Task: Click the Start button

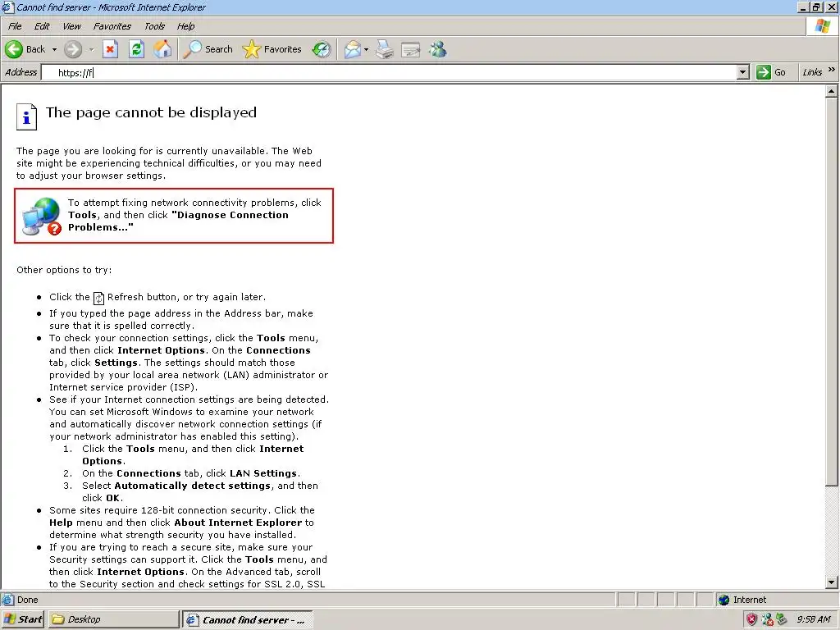Action: pos(23,619)
